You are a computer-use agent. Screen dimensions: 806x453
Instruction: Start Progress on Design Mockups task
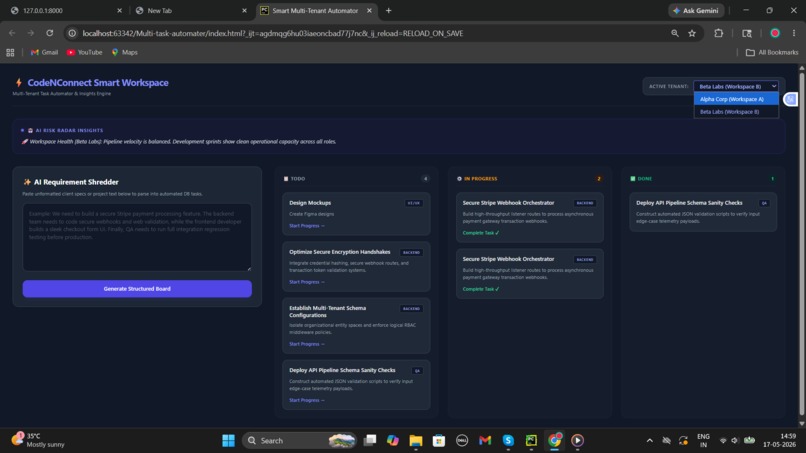tap(306, 226)
